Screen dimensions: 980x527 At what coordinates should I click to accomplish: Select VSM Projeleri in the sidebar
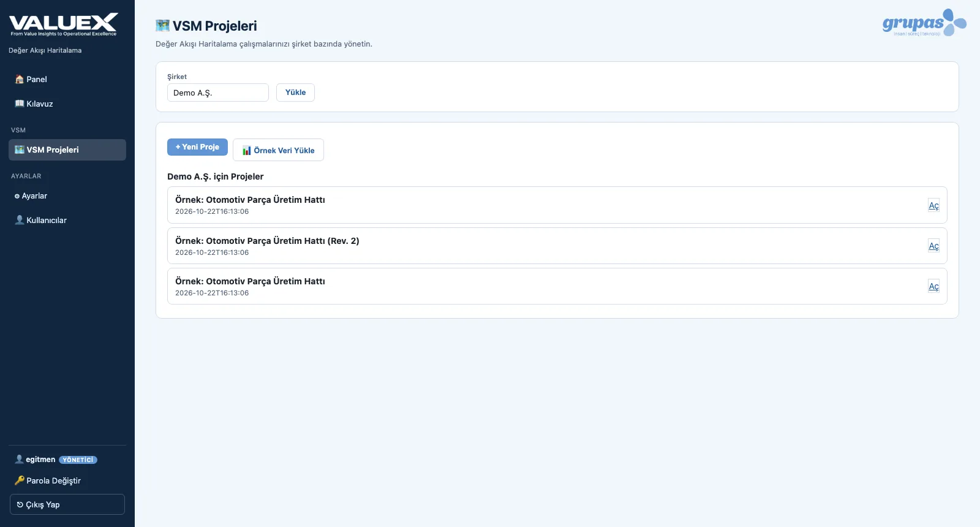67,150
